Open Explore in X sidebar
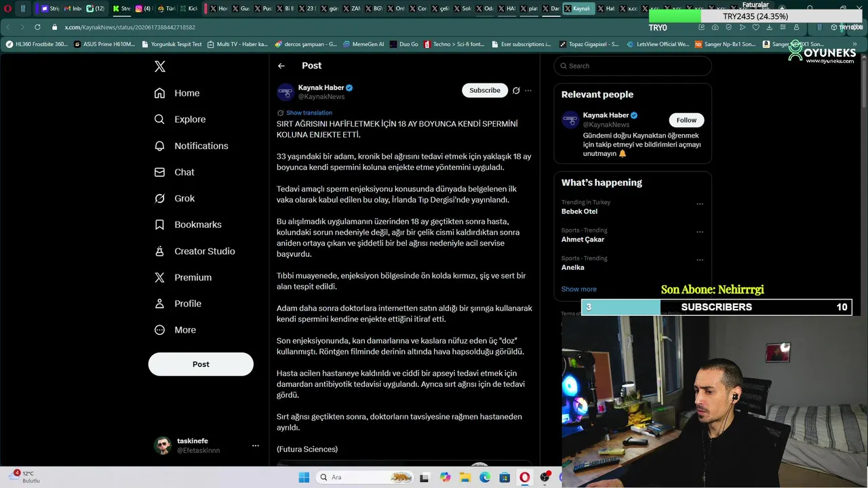The width and height of the screenshot is (868, 488). pyautogui.click(x=180, y=119)
